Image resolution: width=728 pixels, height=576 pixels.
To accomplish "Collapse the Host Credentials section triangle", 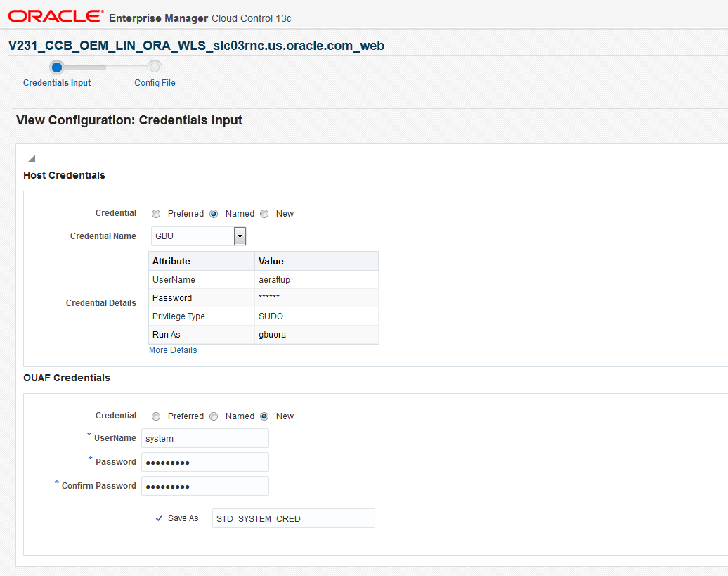I will [x=31, y=159].
